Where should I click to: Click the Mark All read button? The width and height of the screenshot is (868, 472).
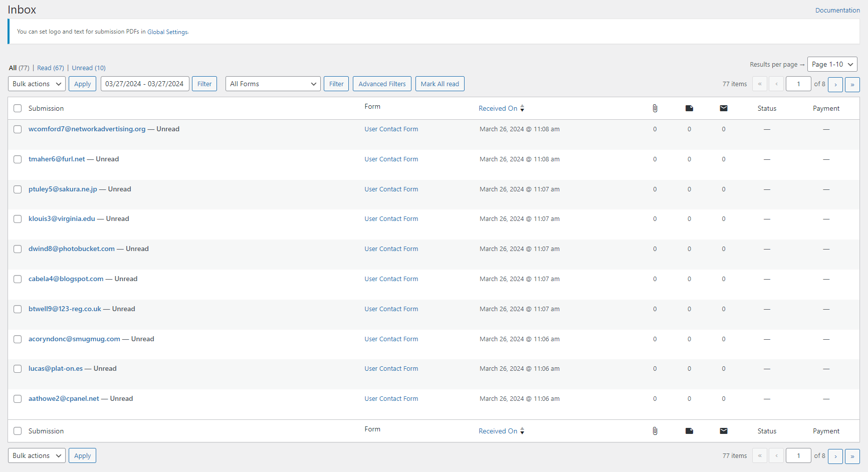[x=440, y=84]
